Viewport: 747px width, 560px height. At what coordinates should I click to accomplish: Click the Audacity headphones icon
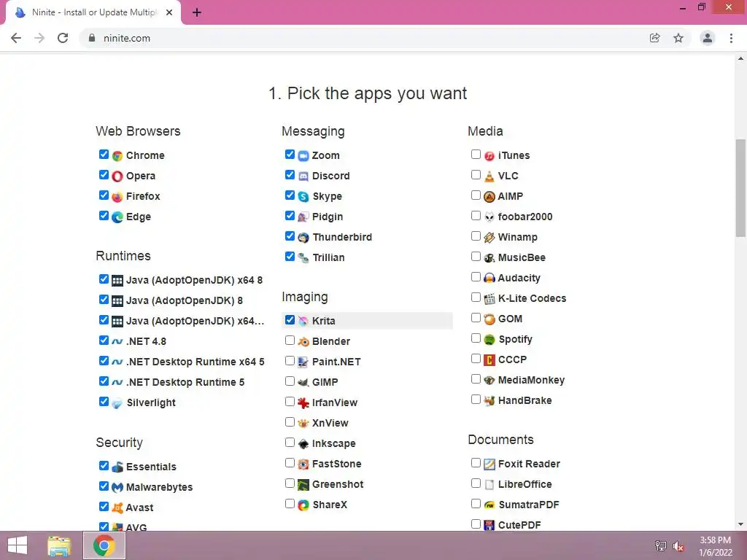489,278
